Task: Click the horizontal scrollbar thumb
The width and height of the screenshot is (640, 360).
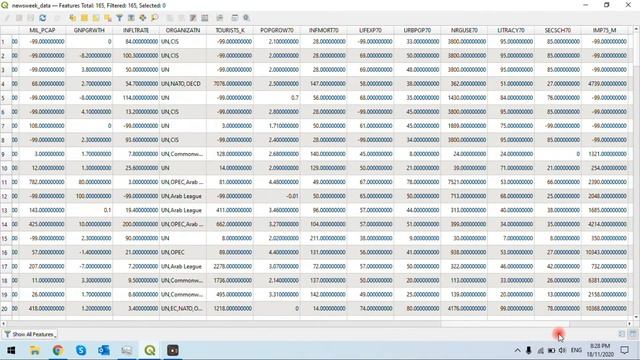Action: click(x=505, y=324)
